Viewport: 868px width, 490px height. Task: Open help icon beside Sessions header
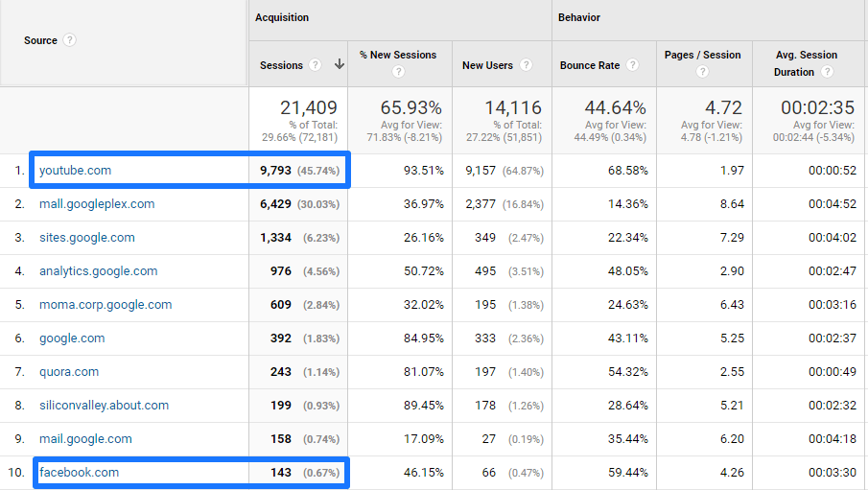point(315,65)
